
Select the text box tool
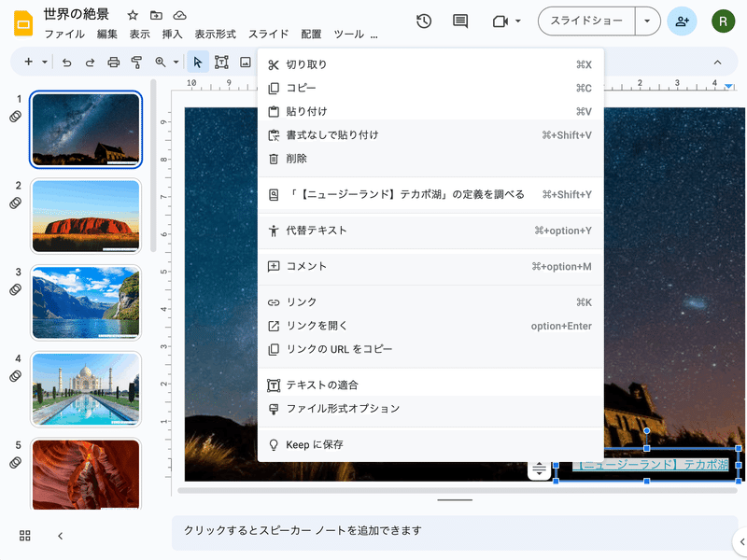coord(221,62)
